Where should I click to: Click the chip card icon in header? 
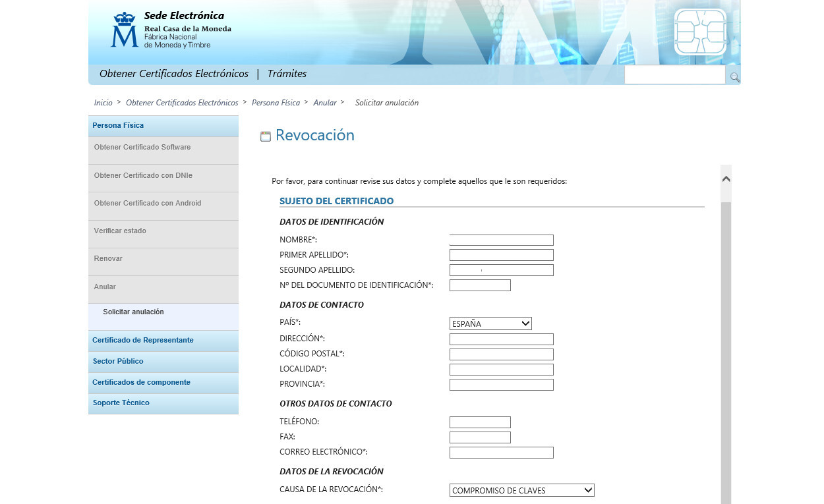click(x=699, y=32)
